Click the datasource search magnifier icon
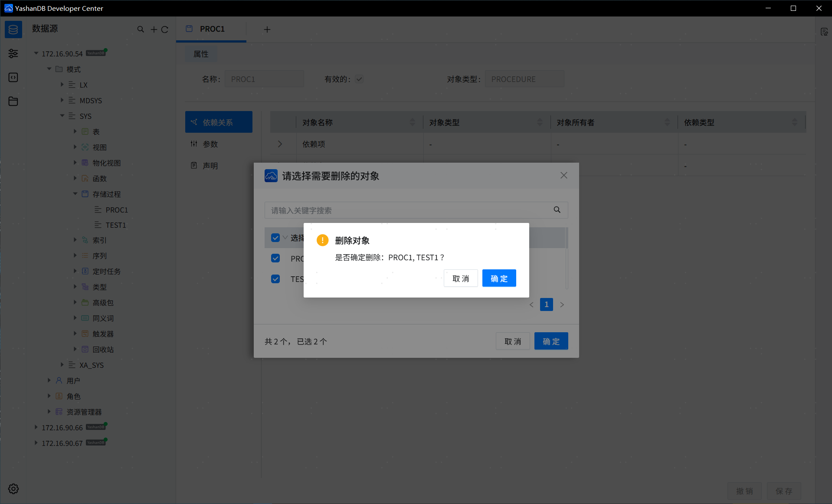This screenshot has width=832, height=504. [x=141, y=29]
